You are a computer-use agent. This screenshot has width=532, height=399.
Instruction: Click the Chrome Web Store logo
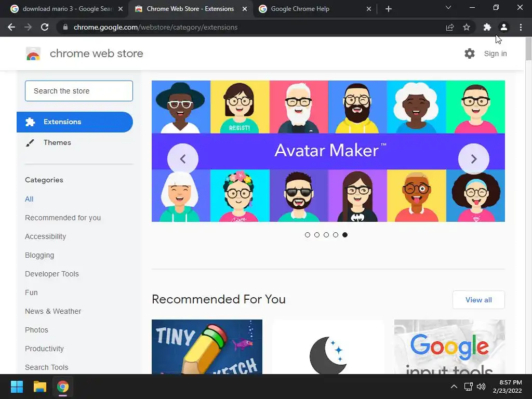point(33,54)
